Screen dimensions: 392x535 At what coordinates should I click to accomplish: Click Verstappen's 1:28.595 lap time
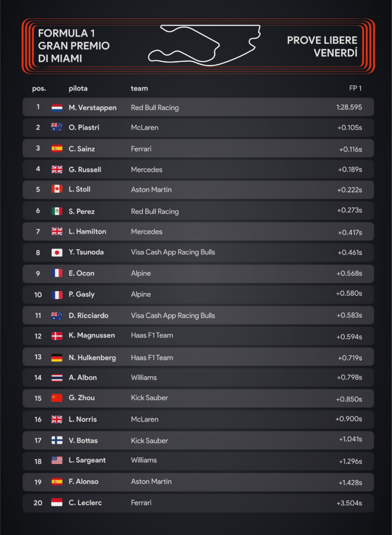tap(349, 107)
